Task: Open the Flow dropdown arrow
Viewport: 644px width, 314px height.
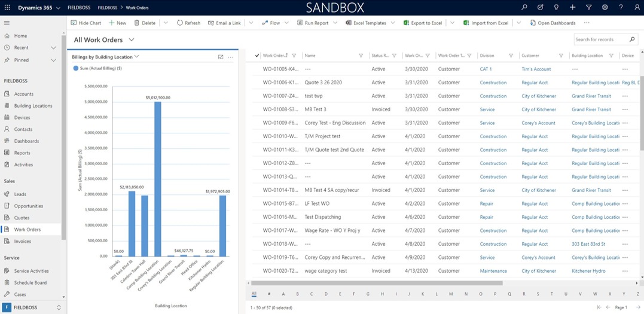Action: click(x=286, y=23)
